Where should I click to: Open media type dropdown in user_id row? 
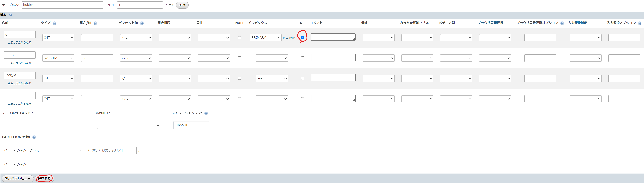tap(456, 79)
